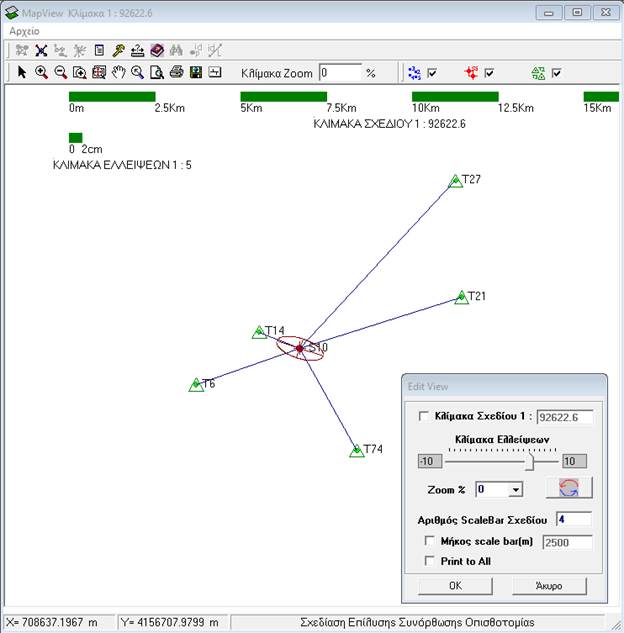This screenshot has height=633, width=624.
Task: Click the zoom in magnifier icon
Action: [x=42, y=72]
